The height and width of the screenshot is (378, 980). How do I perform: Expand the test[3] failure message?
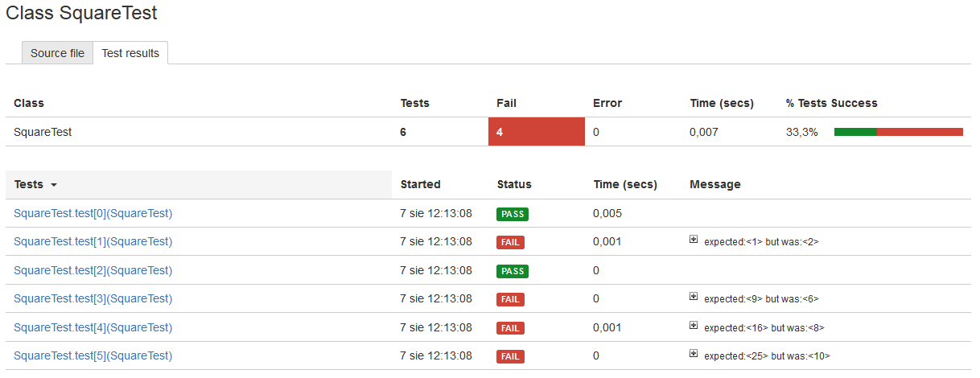pos(694,297)
